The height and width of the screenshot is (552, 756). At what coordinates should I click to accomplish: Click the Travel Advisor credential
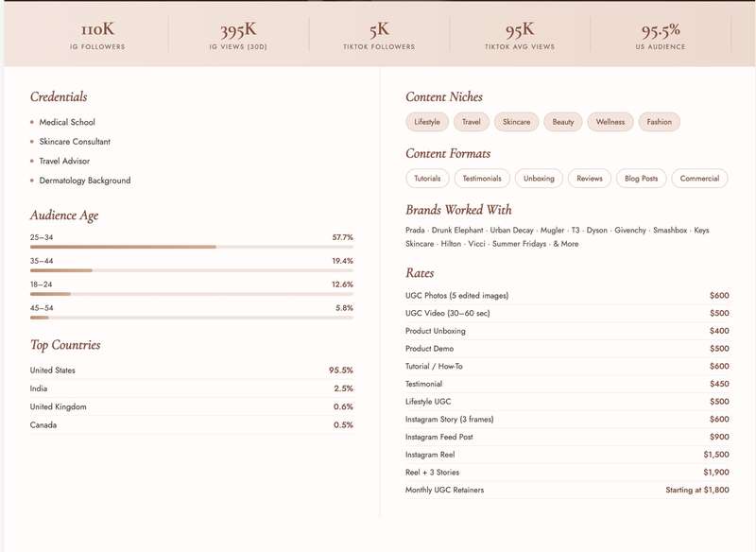click(x=64, y=161)
